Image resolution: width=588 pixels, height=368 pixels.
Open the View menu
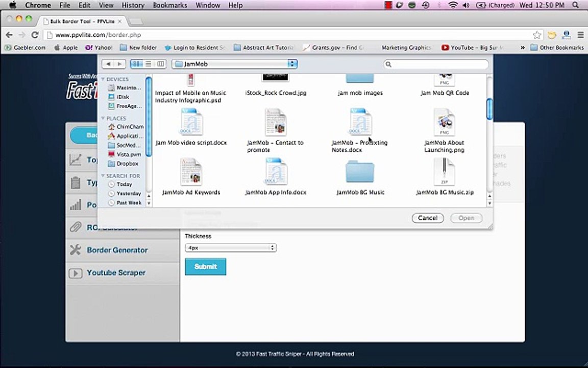(106, 5)
